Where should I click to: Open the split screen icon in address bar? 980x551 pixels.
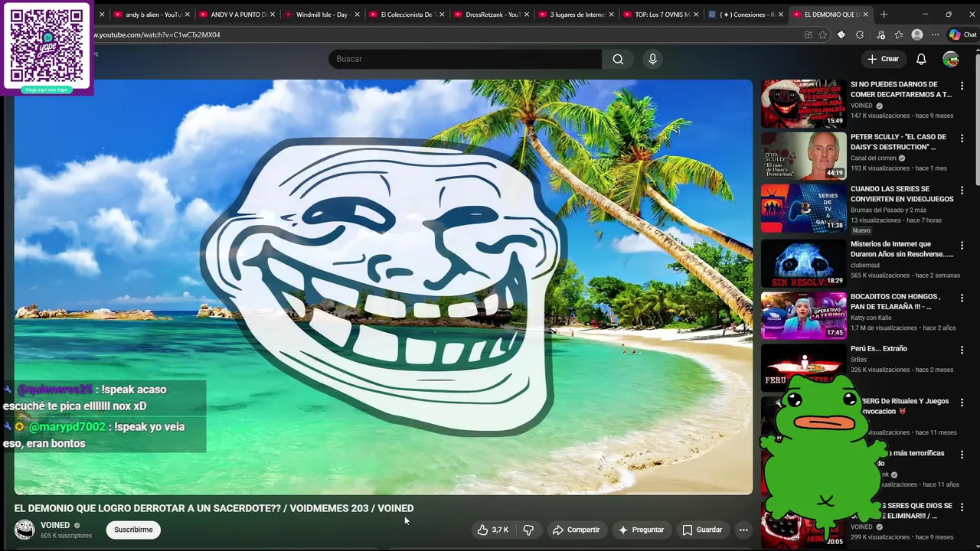(808, 34)
